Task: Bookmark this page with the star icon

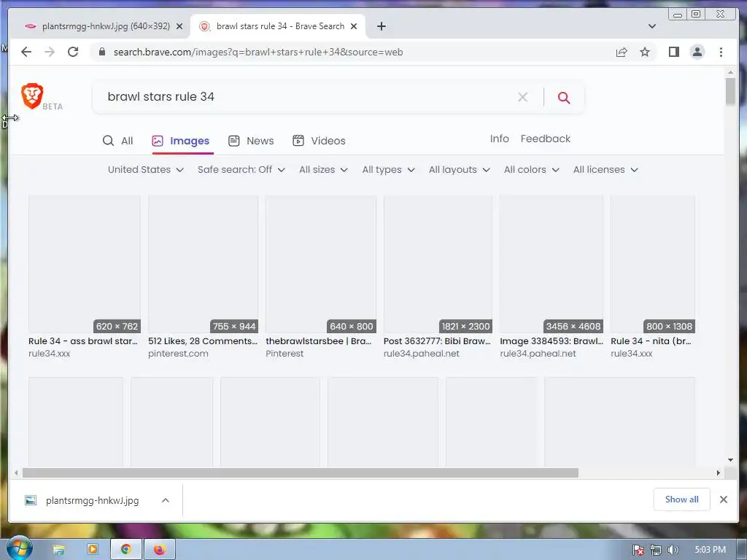Action: (x=645, y=52)
